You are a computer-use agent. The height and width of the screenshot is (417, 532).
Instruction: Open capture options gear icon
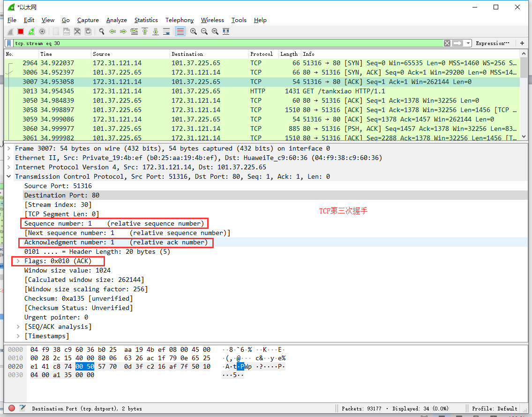point(42,31)
